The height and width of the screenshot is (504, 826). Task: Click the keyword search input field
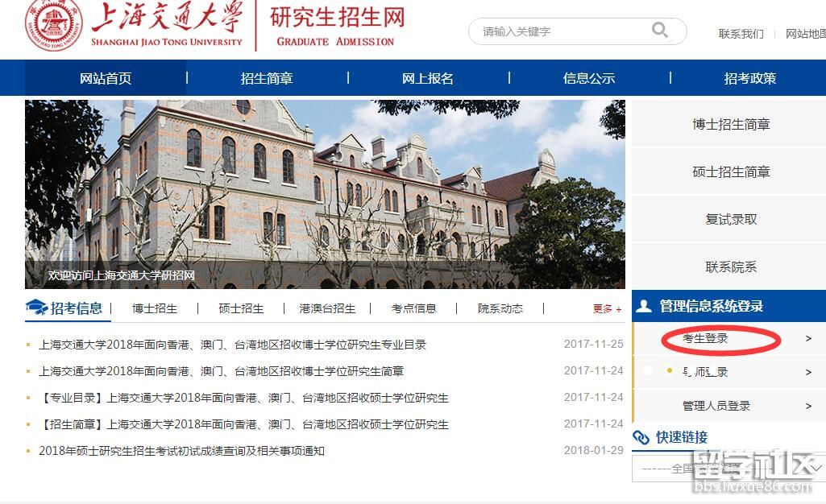(x=564, y=31)
